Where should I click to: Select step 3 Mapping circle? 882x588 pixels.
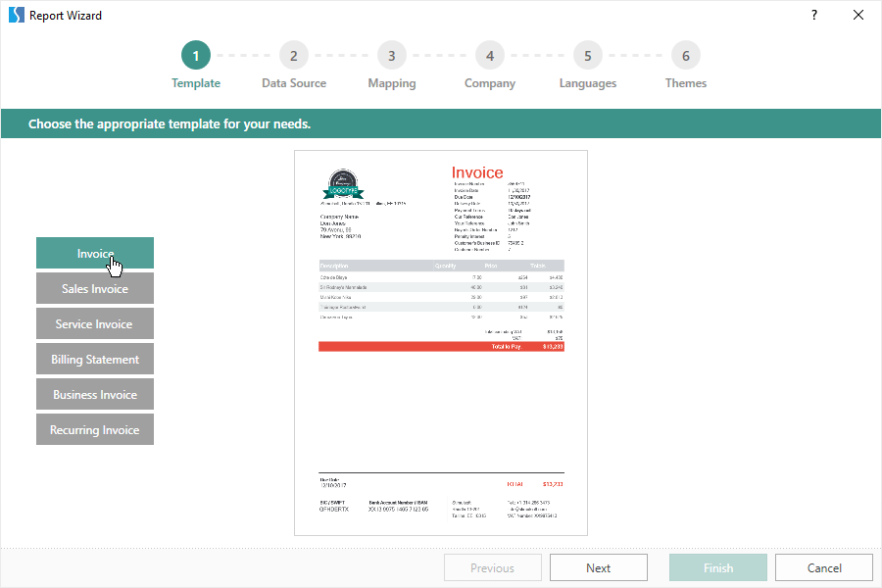(x=392, y=56)
